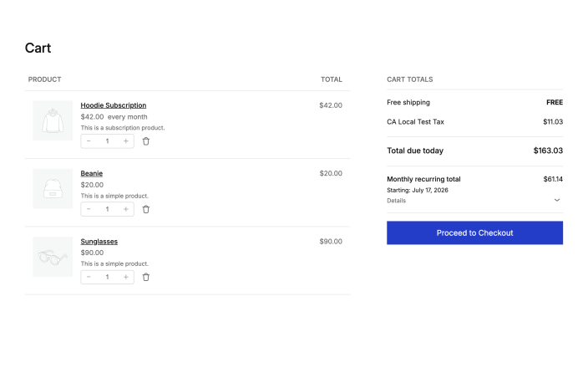Click the PRODUCT column header
588x368 pixels.
[x=44, y=79]
